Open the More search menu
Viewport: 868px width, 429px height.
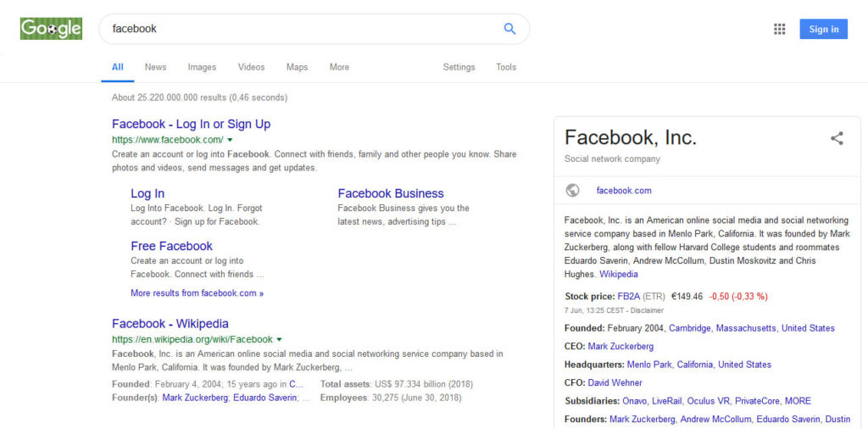pyautogui.click(x=339, y=67)
